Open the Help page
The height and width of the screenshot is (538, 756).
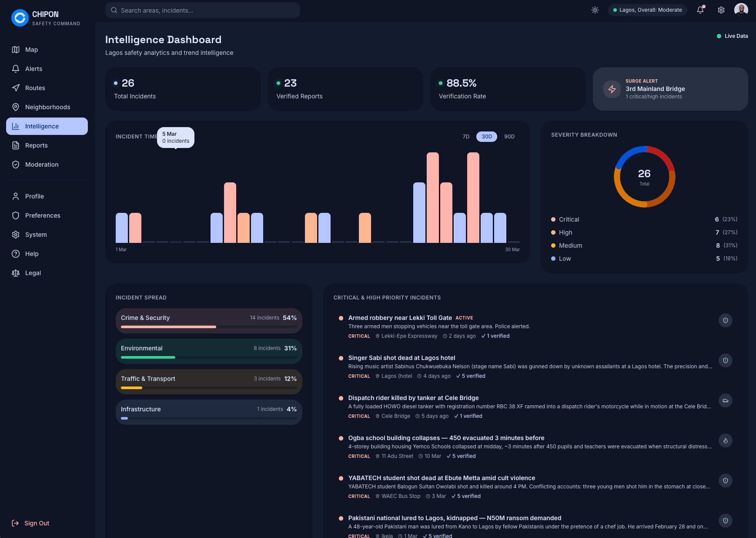(32, 254)
